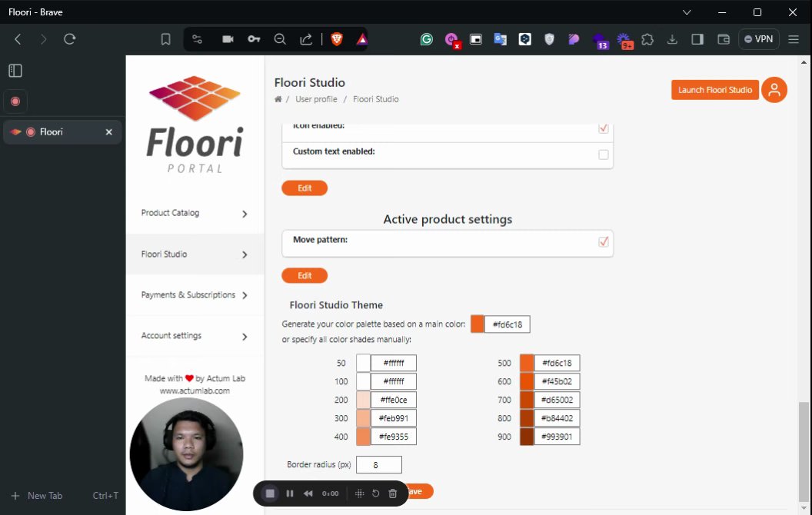The height and width of the screenshot is (515, 812).
Task: Open the Grammarly extension icon
Action: coord(426,39)
